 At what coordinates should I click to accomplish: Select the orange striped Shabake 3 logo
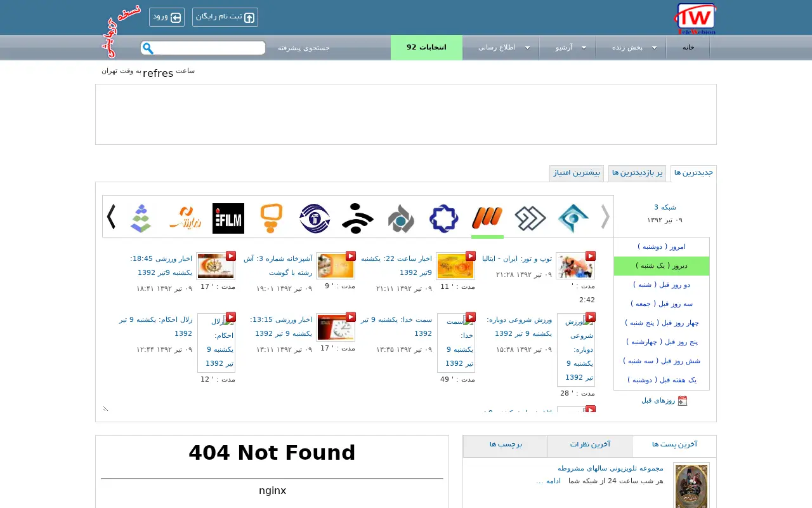coord(487,218)
